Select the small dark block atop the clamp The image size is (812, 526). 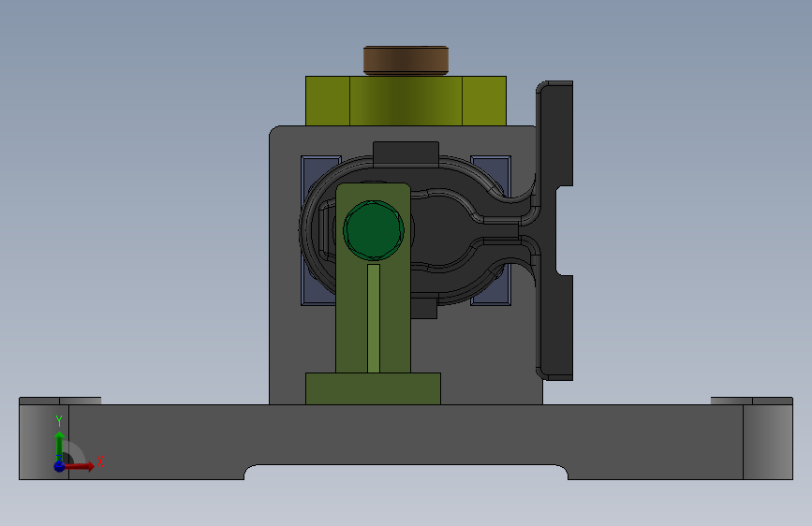(406, 153)
